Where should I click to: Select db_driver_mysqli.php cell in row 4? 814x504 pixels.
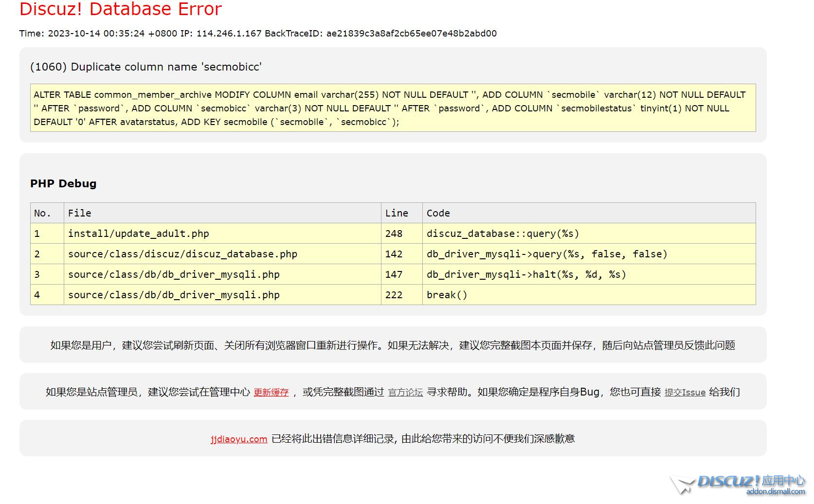pyautogui.click(x=222, y=295)
